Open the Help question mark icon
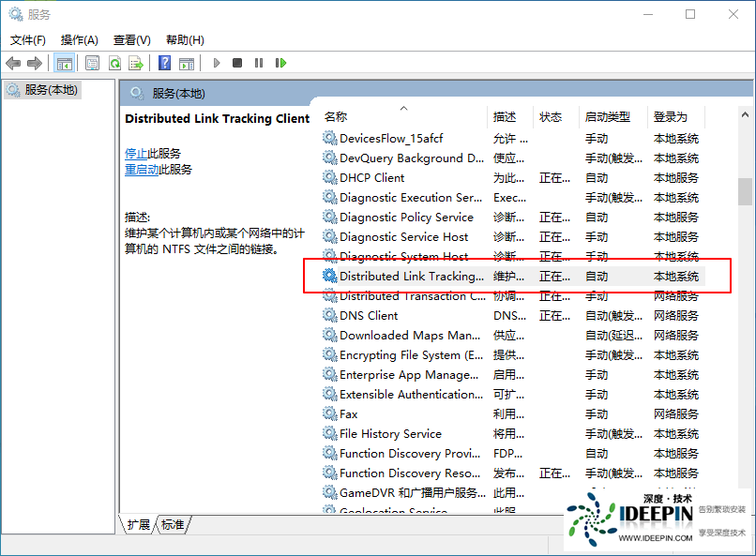The image size is (756, 556). tap(164, 63)
